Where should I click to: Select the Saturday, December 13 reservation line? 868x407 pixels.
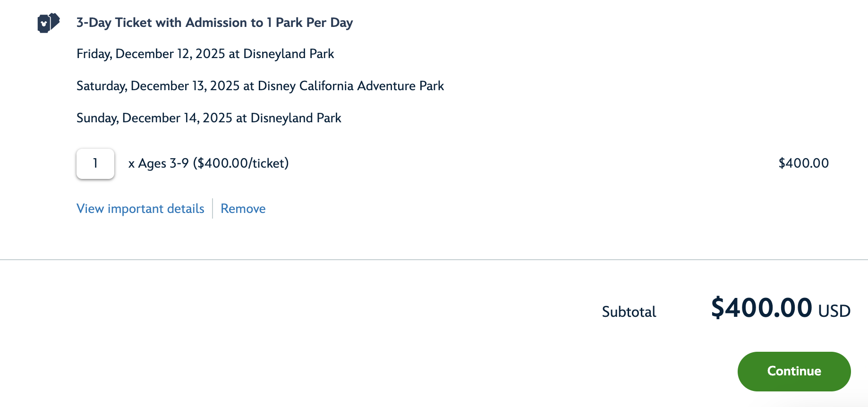click(x=260, y=86)
